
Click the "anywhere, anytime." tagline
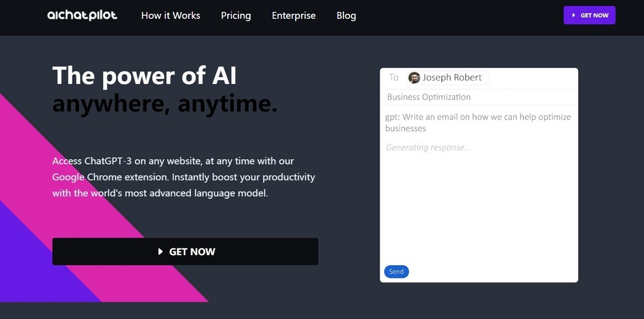(x=165, y=103)
